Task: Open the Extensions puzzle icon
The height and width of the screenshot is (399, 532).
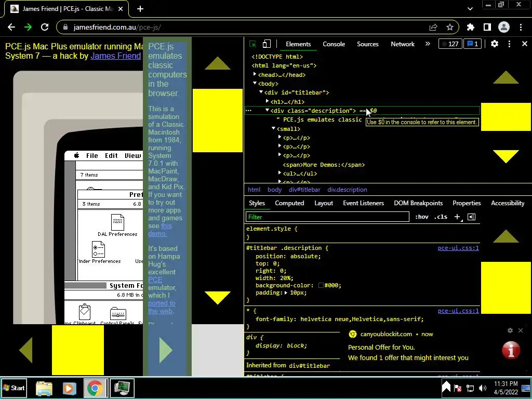Action: pos(471,27)
